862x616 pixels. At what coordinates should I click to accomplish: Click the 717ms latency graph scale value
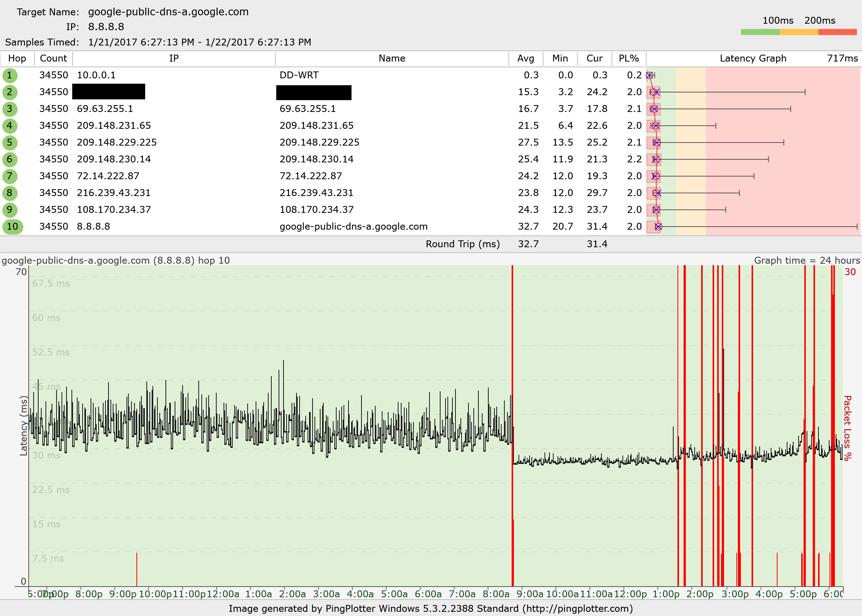(x=843, y=58)
